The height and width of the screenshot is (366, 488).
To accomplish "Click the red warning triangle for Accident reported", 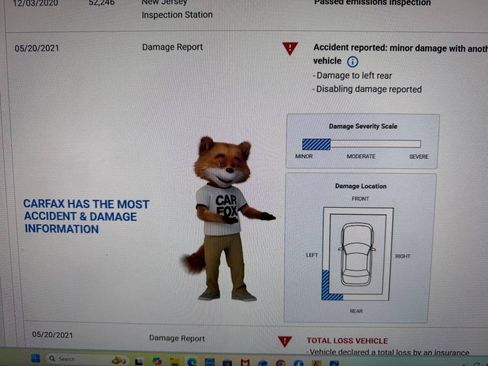I will pos(290,48).
